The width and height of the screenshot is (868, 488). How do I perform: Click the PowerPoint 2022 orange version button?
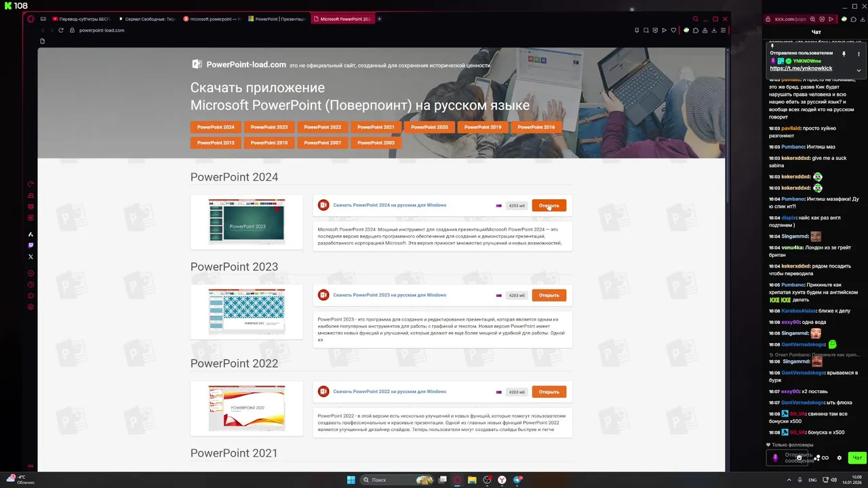(322, 127)
